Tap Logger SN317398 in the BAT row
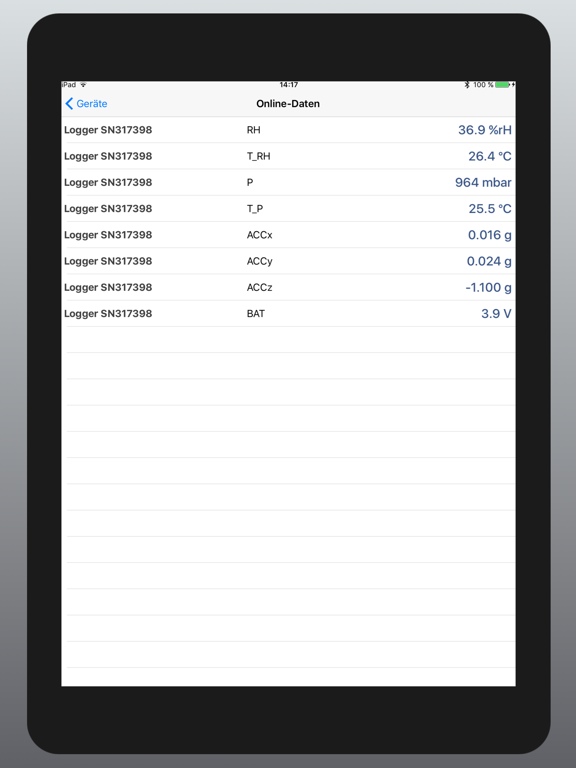576x768 pixels. click(108, 314)
